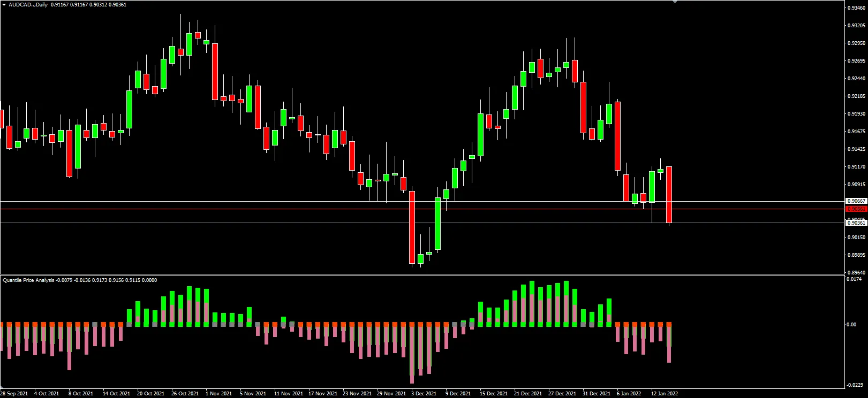This screenshot has height=398, width=868.
Task: Click the 8 Oct 2021 date label
Action: (x=81, y=394)
